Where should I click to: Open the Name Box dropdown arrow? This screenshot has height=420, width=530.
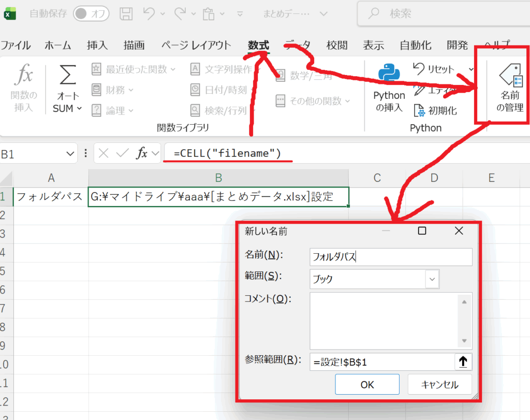click(71, 154)
